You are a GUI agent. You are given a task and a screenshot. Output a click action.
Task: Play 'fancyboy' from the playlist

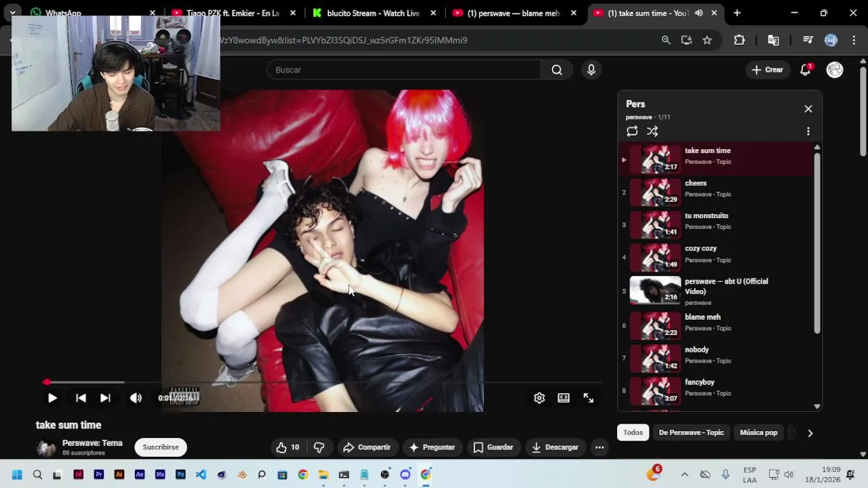[715, 390]
